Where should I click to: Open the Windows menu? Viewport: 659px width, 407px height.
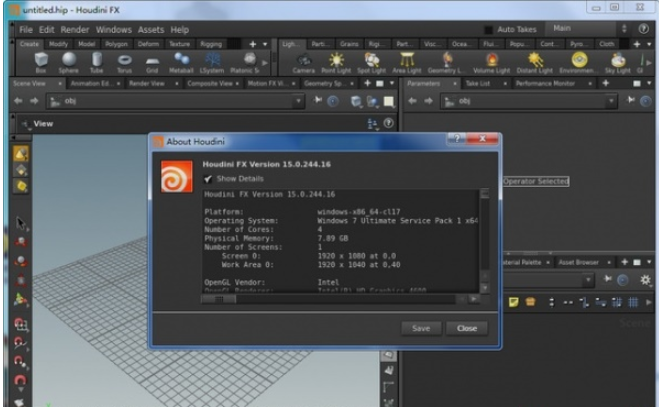coord(113,30)
